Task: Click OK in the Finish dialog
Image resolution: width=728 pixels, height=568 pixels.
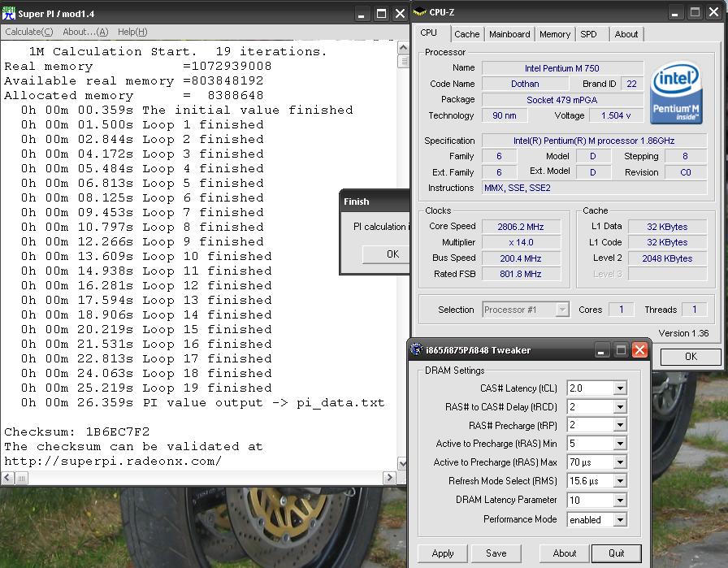Action: click(x=385, y=254)
